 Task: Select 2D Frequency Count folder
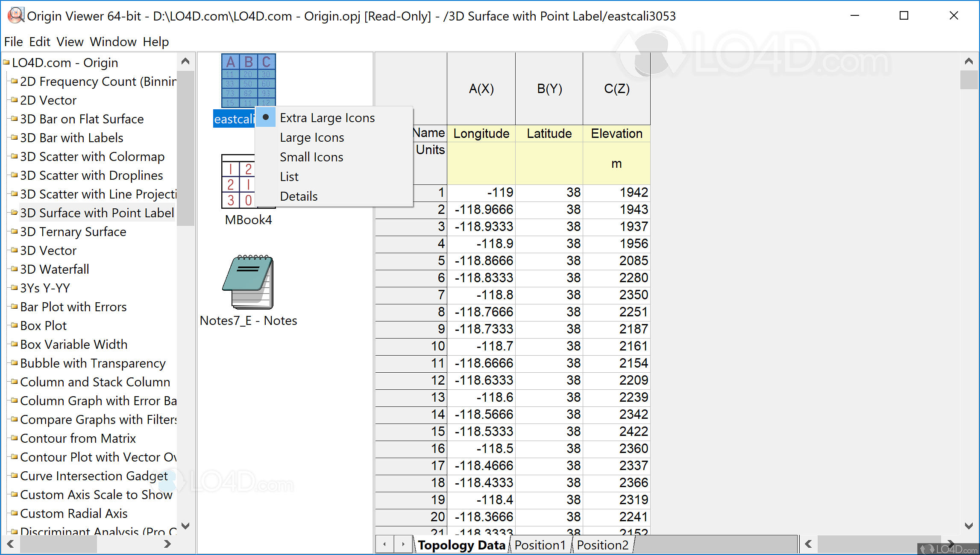[98, 81]
